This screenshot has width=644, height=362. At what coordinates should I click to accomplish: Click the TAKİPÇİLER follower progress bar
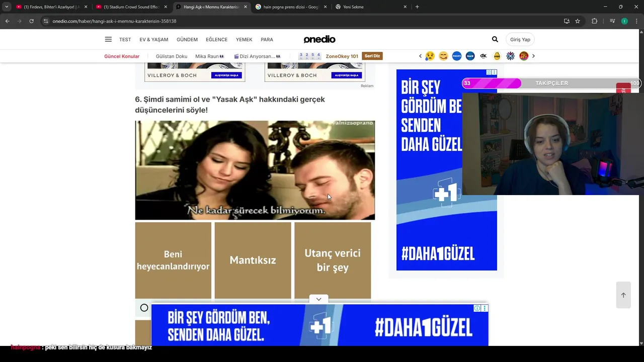(551, 83)
